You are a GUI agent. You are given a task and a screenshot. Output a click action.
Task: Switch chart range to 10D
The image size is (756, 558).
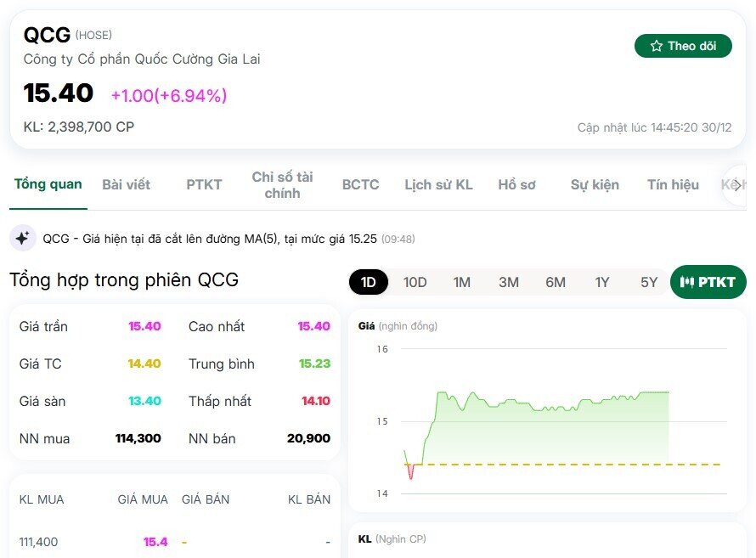click(x=415, y=281)
